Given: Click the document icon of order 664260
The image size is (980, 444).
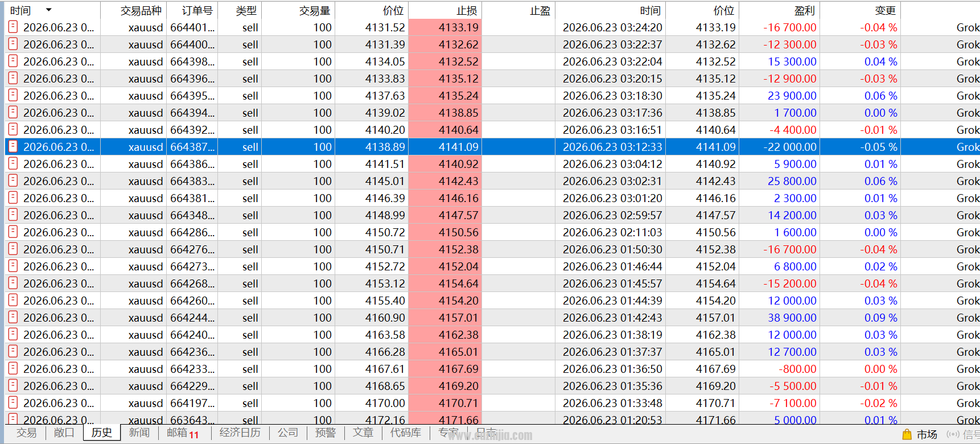Looking at the screenshot, I should (13, 300).
